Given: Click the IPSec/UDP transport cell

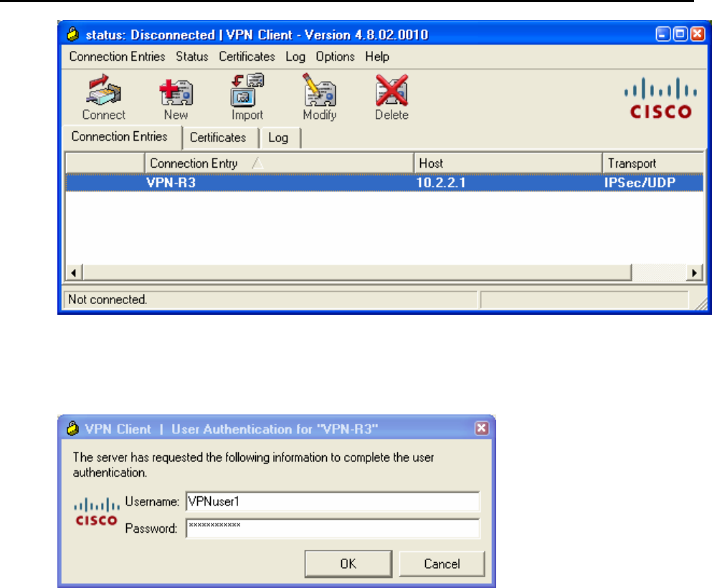Looking at the screenshot, I should (640, 183).
